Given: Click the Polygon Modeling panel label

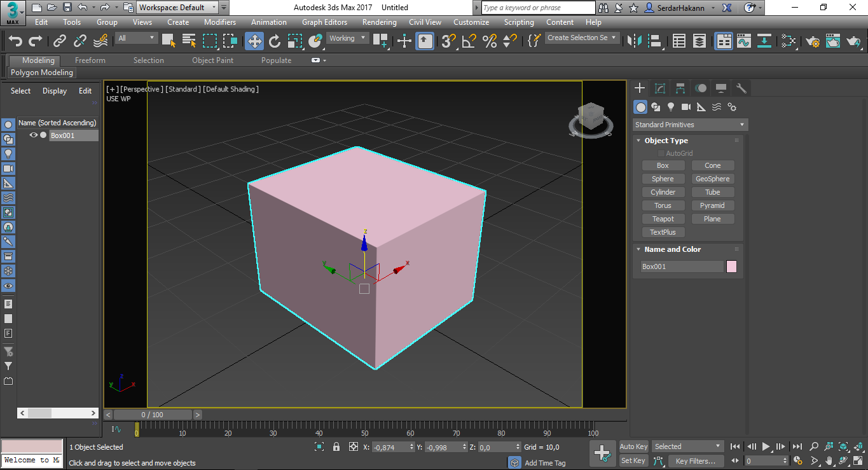Looking at the screenshot, I should pos(42,73).
